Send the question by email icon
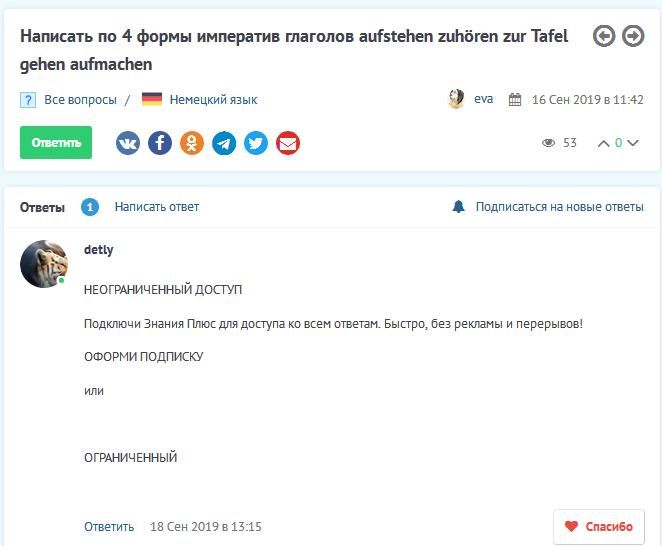662x546 pixels. tap(288, 143)
